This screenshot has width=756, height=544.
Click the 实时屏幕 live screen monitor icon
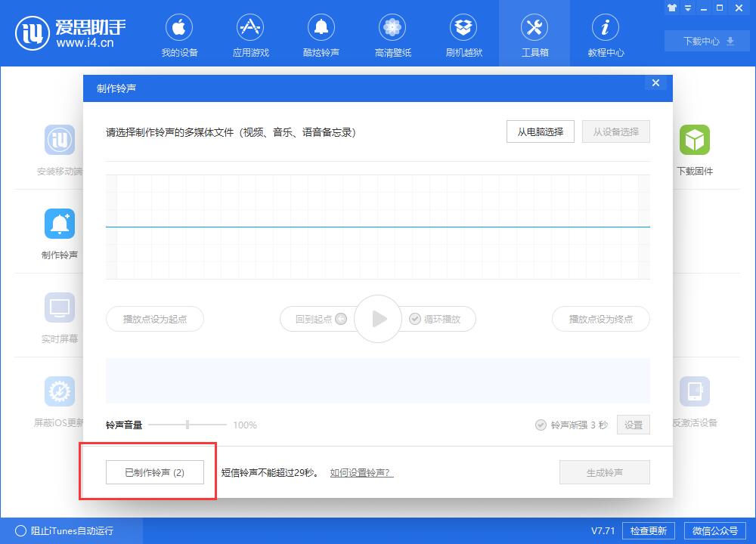59,308
